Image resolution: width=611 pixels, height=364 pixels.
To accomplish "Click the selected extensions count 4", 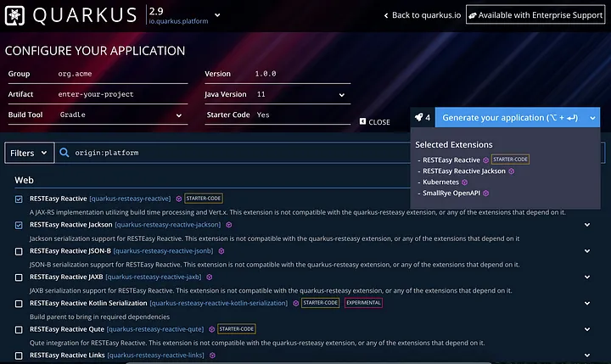I will 428,118.
